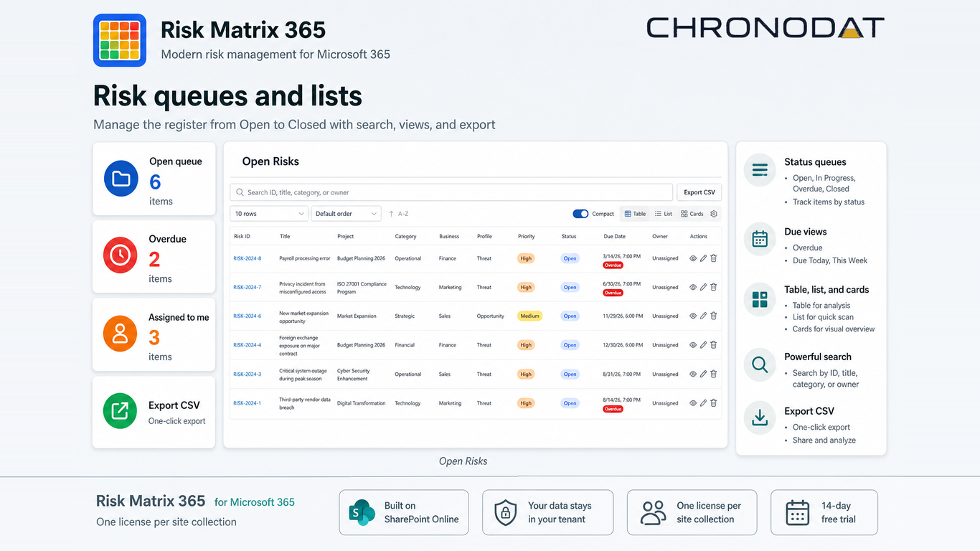The height and width of the screenshot is (551, 980).
Task: Delete RISK-2024-8 using the trash icon
Action: coord(714,258)
